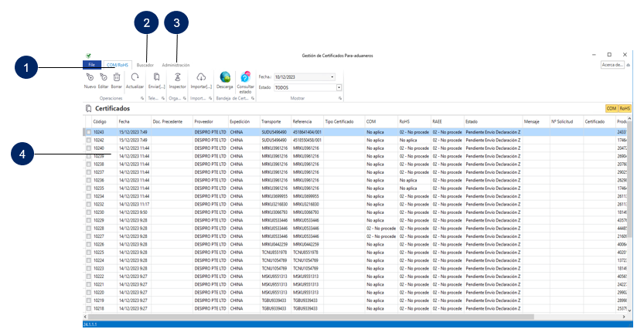This screenshot has height=336, width=644.
Task: Tick the checkbox for row 10240
Action: [x=89, y=148]
